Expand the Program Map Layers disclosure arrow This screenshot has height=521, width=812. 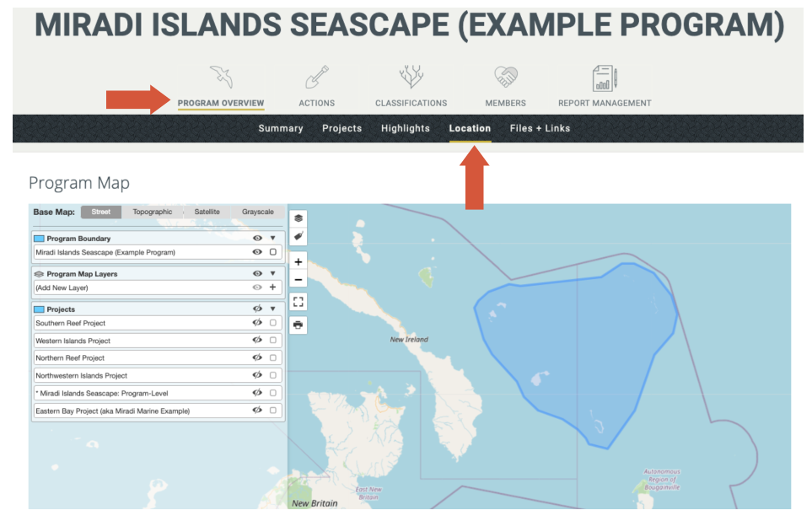click(272, 272)
